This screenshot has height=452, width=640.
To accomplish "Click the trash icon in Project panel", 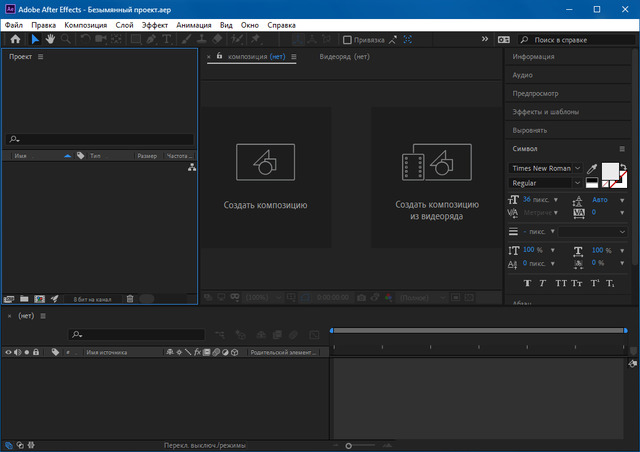I will (129, 298).
